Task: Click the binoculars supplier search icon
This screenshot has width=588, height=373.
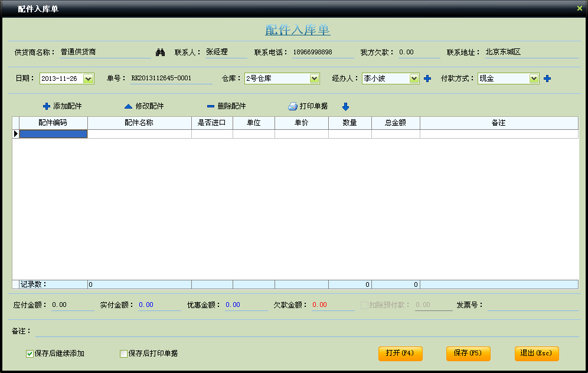Action: (x=160, y=53)
